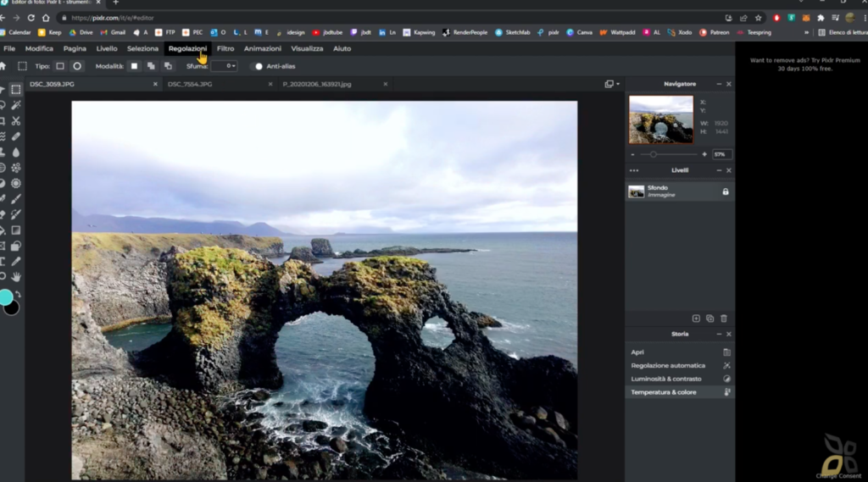Select the Shape tool
Viewport: 868px width, 482px height.
click(x=16, y=246)
